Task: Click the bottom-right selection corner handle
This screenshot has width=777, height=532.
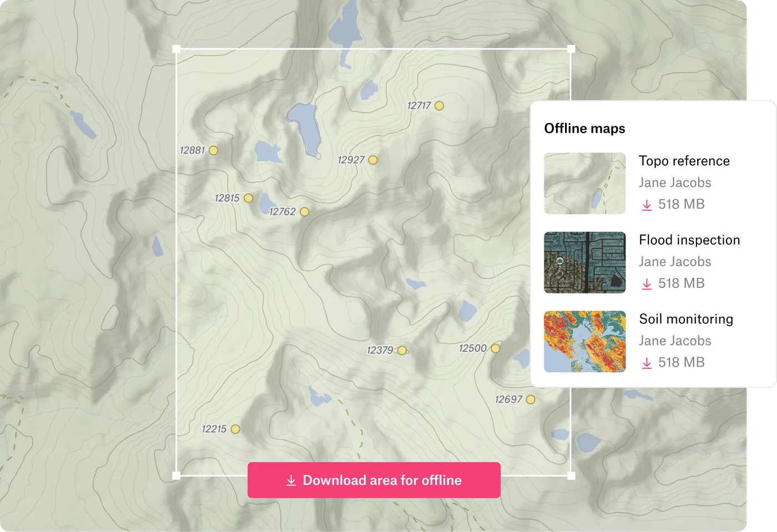Action: coord(571,475)
